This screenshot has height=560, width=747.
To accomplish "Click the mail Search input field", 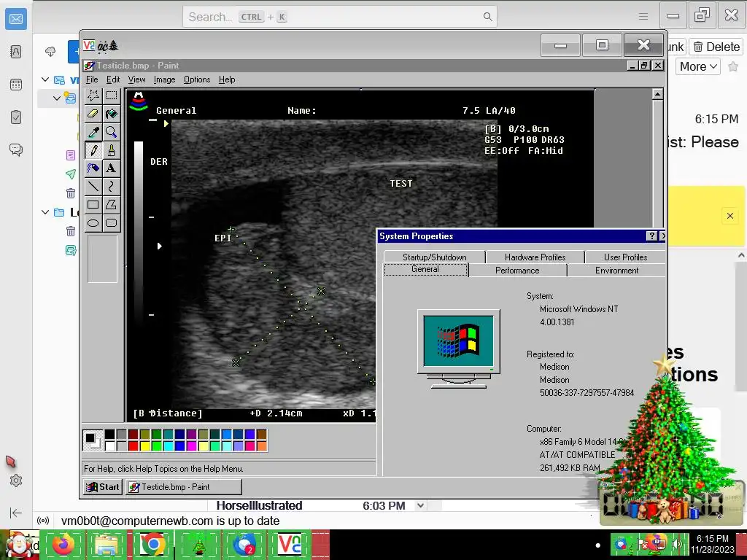I will coord(340,17).
